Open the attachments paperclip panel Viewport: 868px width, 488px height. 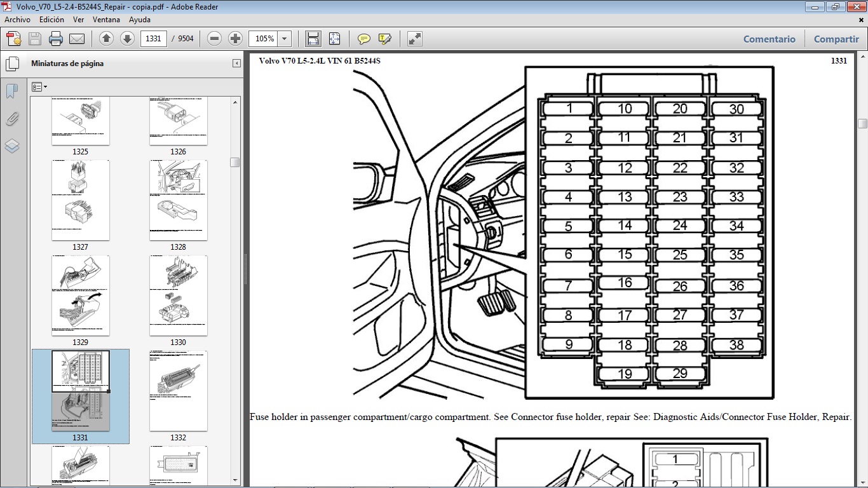tap(12, 119)
